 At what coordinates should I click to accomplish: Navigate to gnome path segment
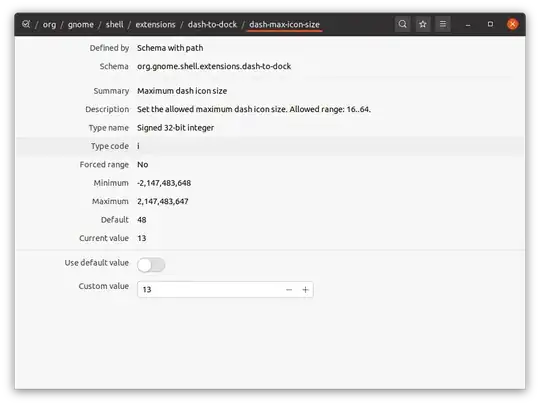[81, 25]
